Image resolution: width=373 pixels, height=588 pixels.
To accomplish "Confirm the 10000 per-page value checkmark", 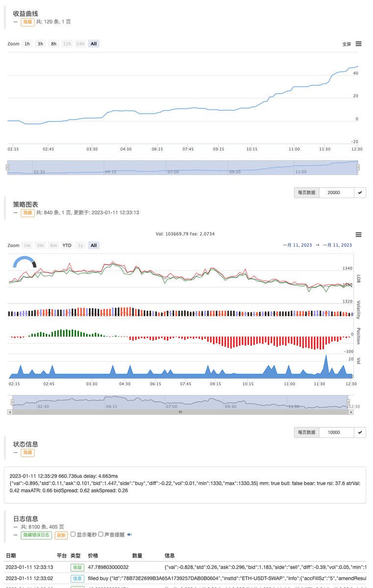I will (x=360, y=433).
